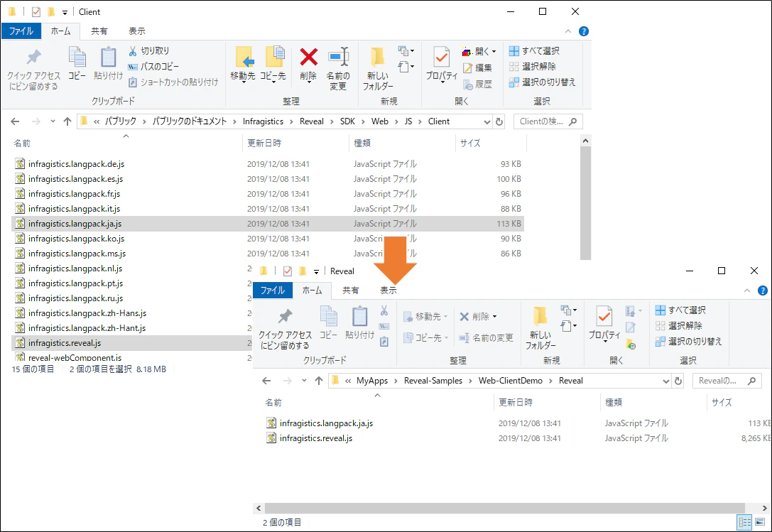Image resolution: width=772 pixels, height=532 pixels.
Task: Open recent locations dropdown in Client window
Action: 53,121
